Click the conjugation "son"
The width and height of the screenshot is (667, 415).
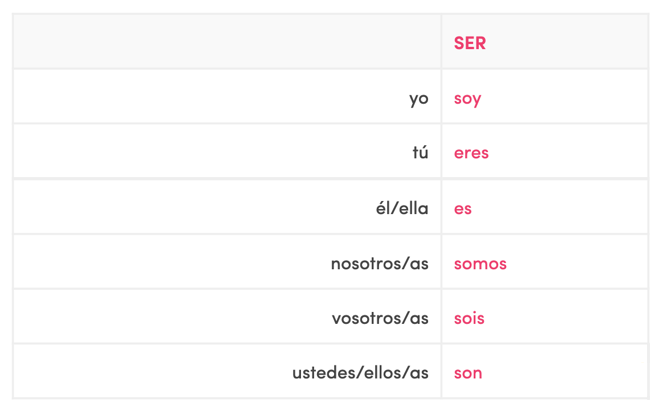click(x=468, y=373)
